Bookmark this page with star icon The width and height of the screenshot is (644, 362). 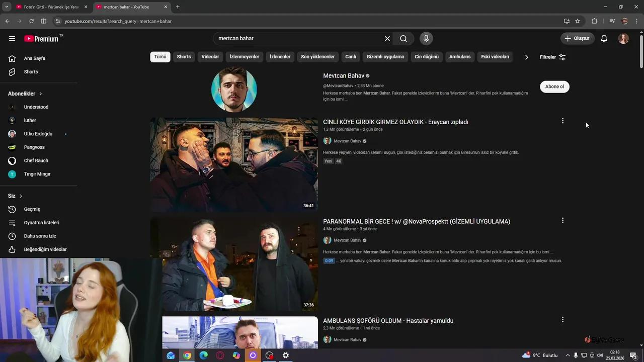[x=578, y=21]
